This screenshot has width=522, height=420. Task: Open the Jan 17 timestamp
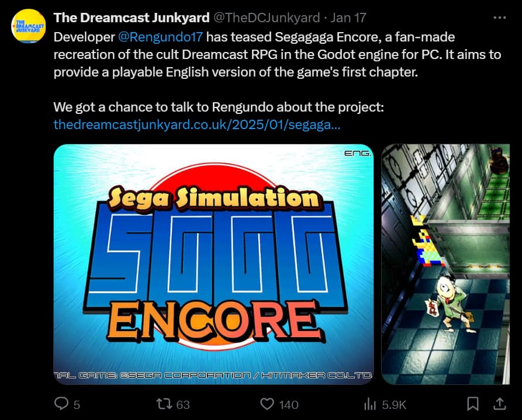(348, 18)
